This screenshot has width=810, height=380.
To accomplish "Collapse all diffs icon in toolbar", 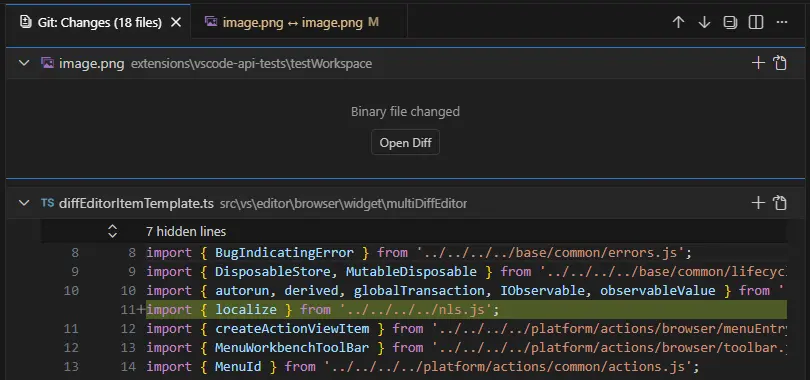I will tap(730, 22).
